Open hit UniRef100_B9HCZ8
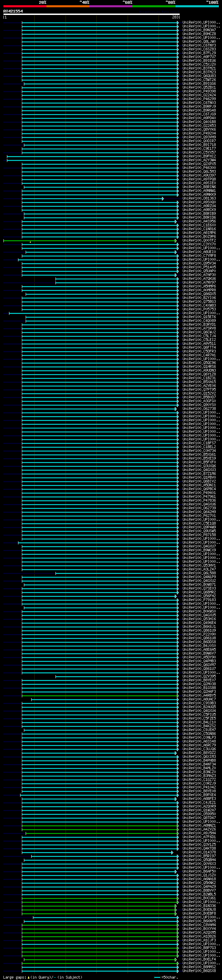Image resolution: width=222 pixels, height=980 pixels. (199, 34)
